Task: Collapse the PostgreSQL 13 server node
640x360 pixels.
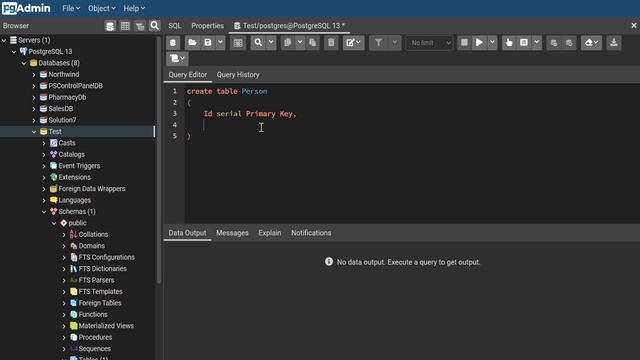Action: (x=14, y=51)
